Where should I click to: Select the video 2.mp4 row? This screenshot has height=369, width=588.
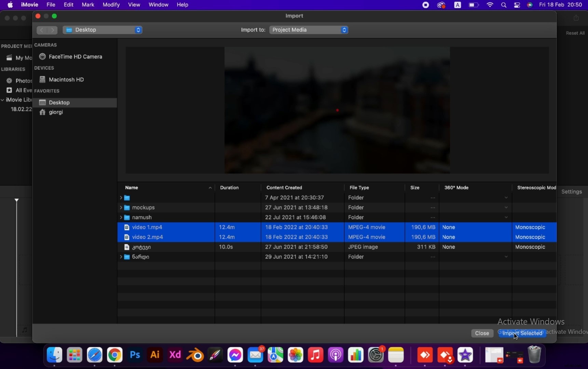[205, 237]
